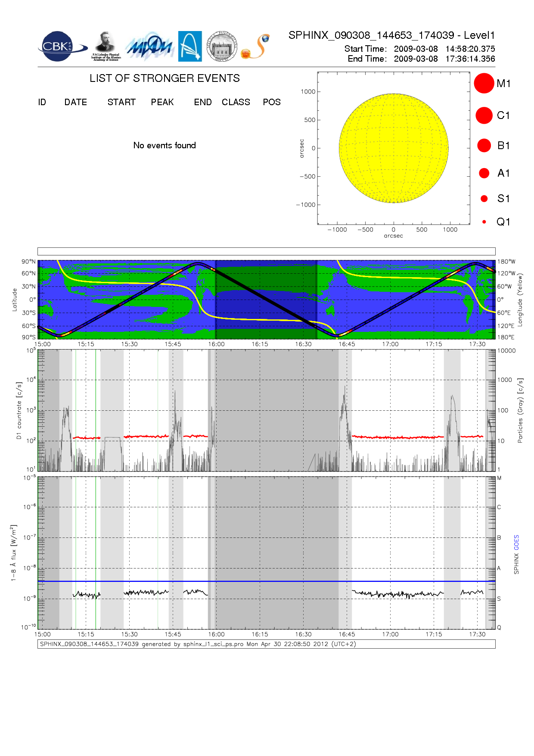Click the tiny Q1 class red dot
This screenshot has width=534, height=756.
point(484,222)
